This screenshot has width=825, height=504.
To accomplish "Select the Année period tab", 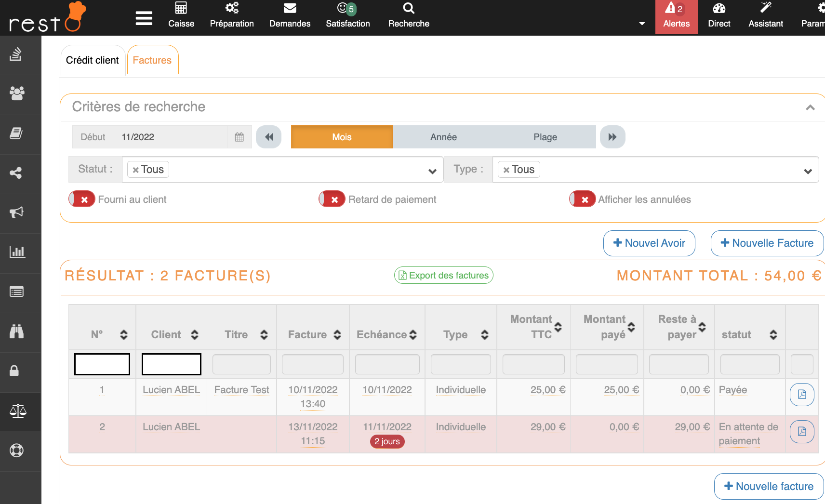I will pyautogui.click(x=443, y=137).
